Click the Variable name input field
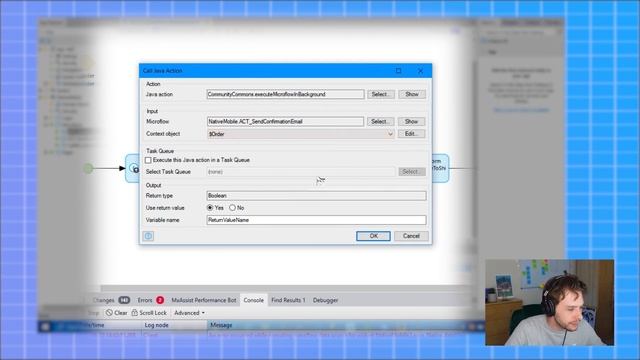Screen dimensions: 640x360 pyautogui.click(x=316, y=220)
